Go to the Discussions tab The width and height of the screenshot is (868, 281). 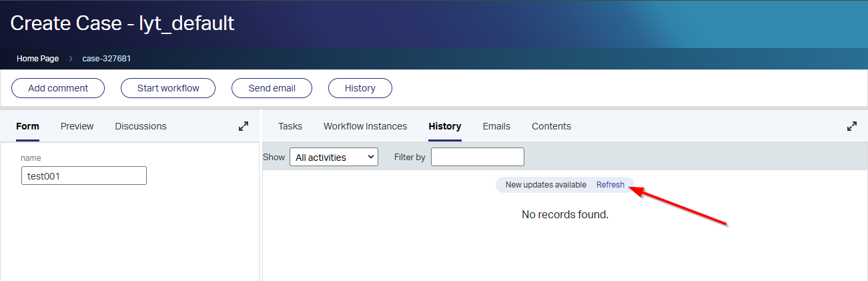(141, 126)
